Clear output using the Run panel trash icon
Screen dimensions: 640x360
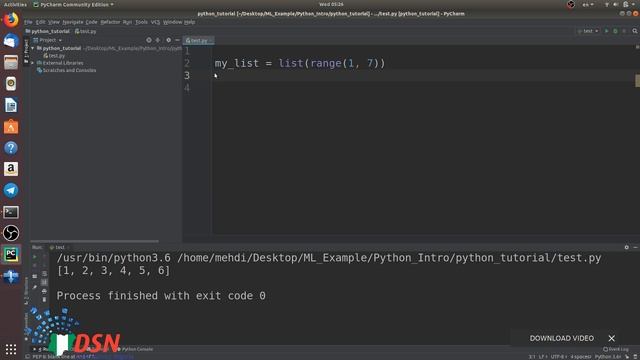click(44, 300)
